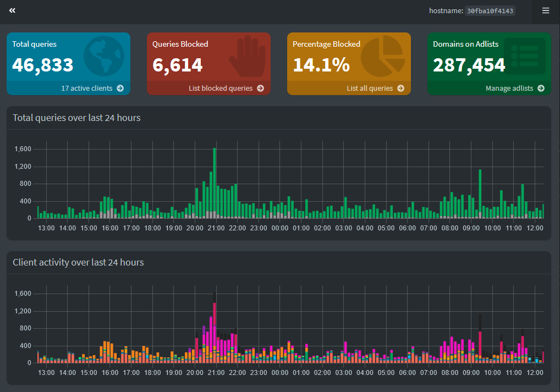Collapse sidebar with double chevron icon

12,10
